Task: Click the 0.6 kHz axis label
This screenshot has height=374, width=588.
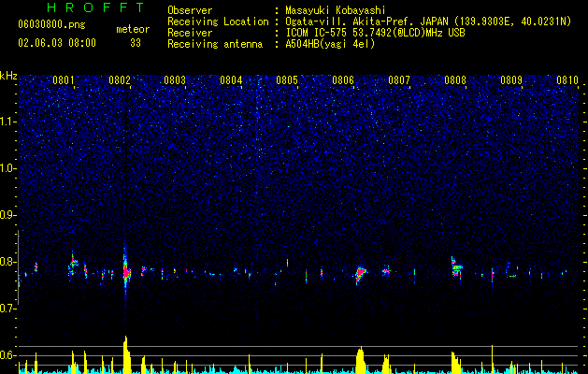Action: pos(8,355)
